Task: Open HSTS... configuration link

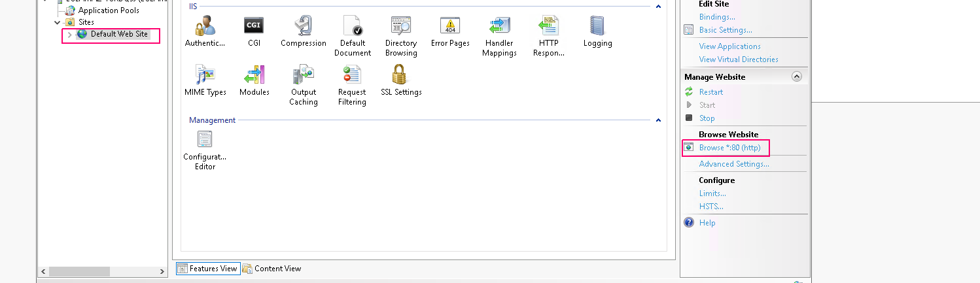Action: point(711,207)
